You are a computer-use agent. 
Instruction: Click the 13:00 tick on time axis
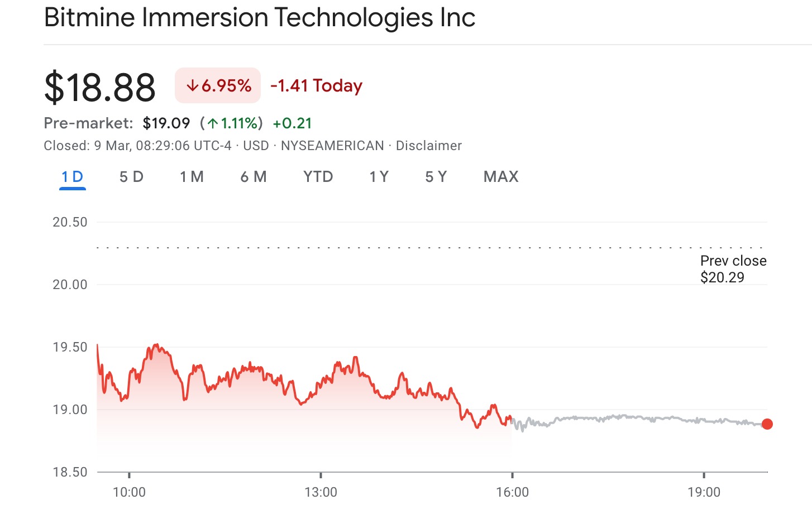[321, 492]
